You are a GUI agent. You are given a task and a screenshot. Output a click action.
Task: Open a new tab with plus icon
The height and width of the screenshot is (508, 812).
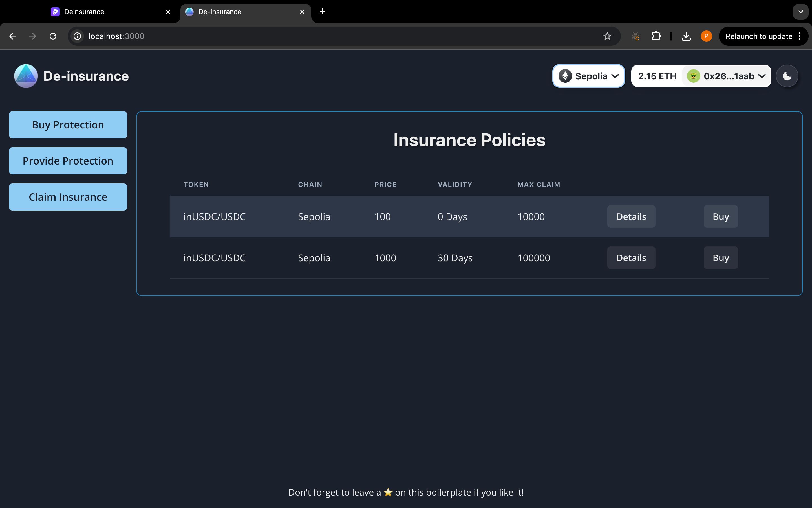[323, 11]
